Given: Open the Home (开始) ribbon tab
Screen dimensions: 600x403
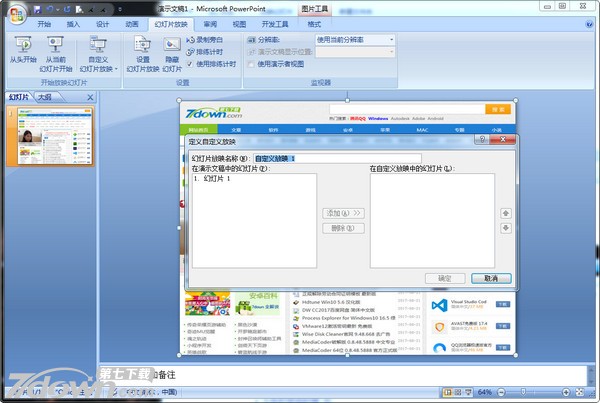Looking at the screenshot, I should point(44,24).
